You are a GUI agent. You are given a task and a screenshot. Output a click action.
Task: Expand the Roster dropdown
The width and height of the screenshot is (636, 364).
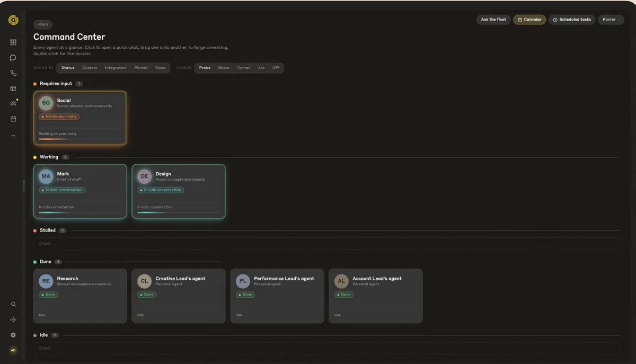tap(611, 20)
